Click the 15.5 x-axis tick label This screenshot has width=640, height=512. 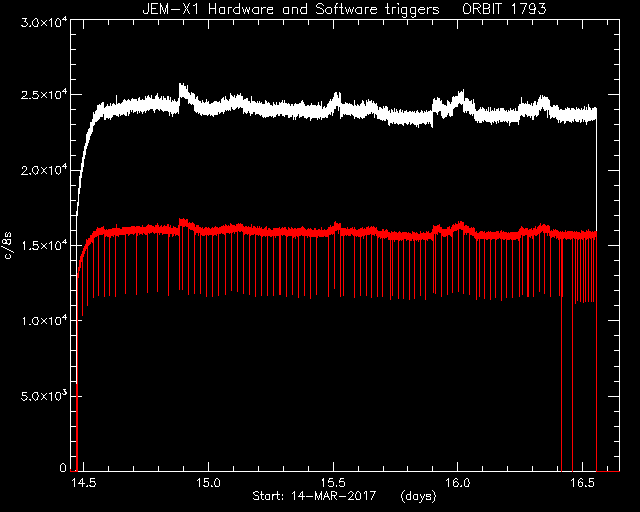pos(333,483)
